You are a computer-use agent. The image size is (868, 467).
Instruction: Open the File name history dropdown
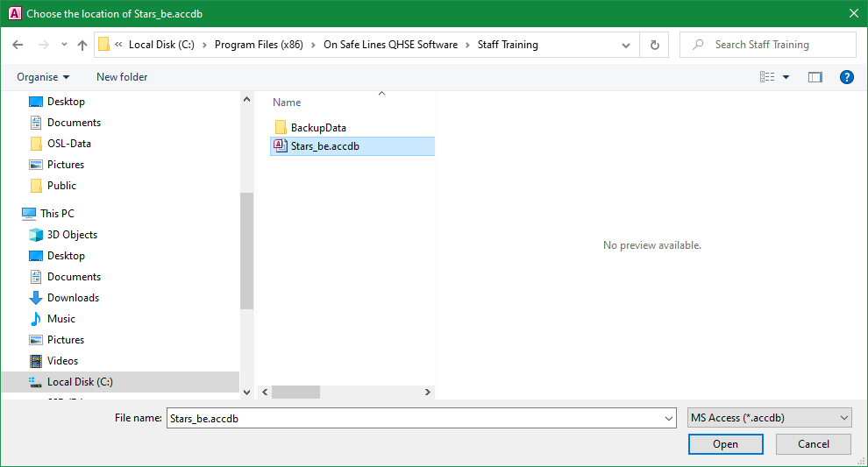pos(669,418)
